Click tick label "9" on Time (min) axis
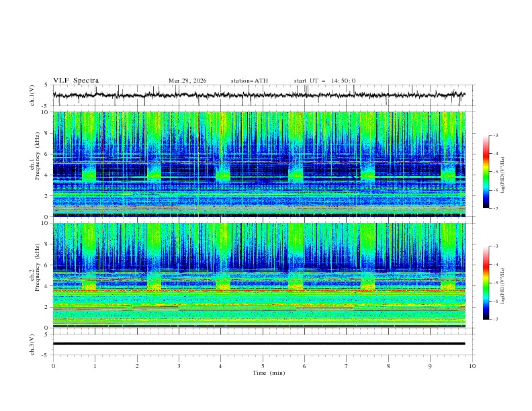The image size is (532, 411). (x=430, y=366)
